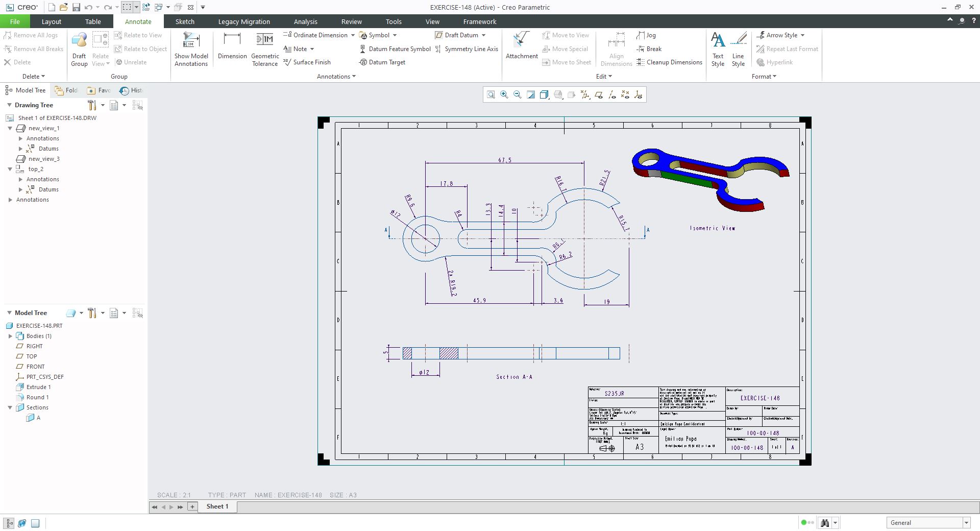Toggle point display eye icon
This screenshot has width=980, height=531.
(x=625, y=95)
